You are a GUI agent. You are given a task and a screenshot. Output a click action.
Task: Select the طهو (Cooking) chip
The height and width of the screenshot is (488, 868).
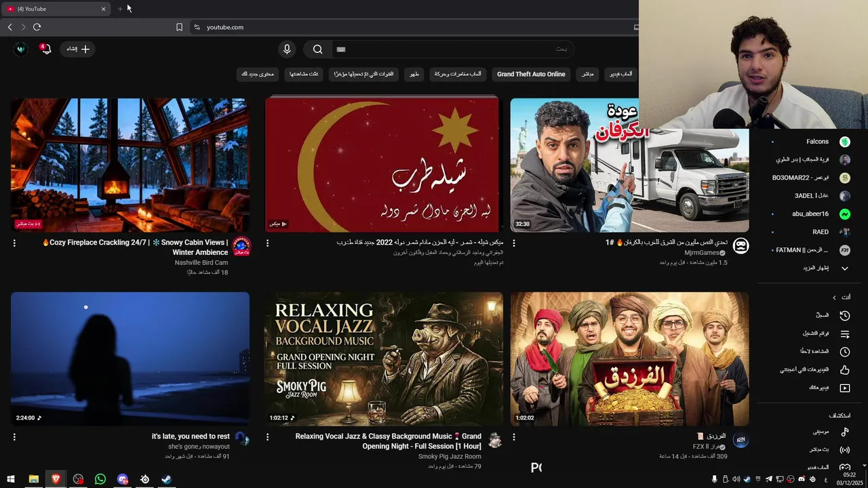(414, 74)
